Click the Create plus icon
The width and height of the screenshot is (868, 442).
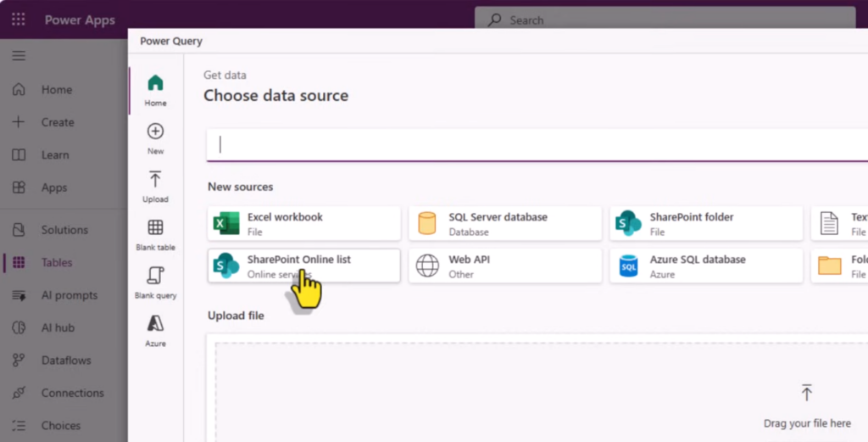coord(19,122)
